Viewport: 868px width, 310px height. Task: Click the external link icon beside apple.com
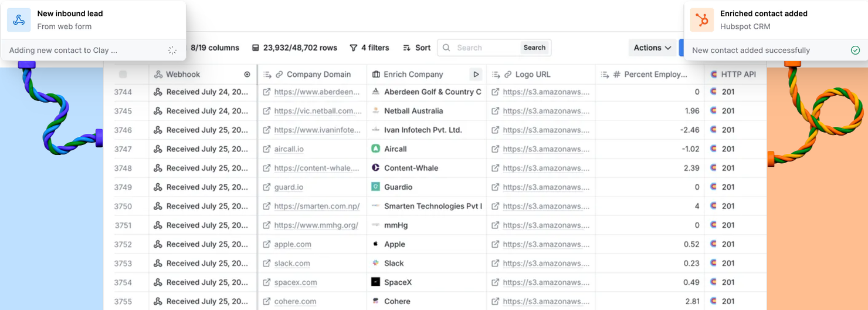267,244
